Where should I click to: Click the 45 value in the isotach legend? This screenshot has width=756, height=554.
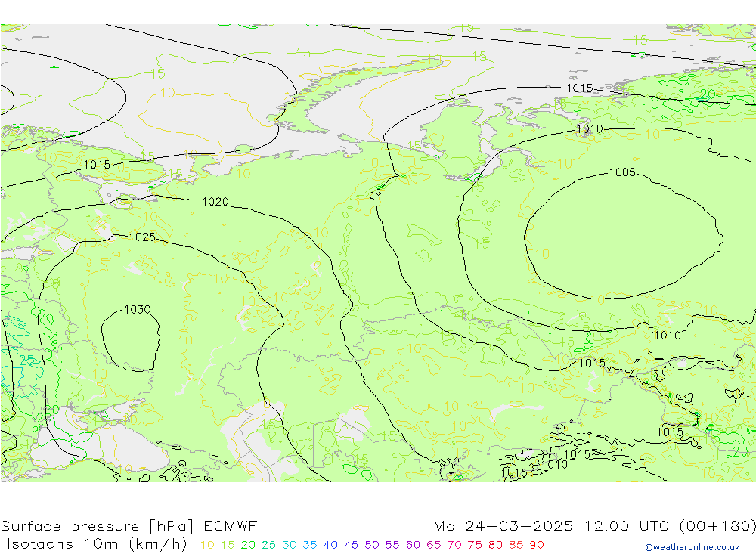tap(351, 545)
